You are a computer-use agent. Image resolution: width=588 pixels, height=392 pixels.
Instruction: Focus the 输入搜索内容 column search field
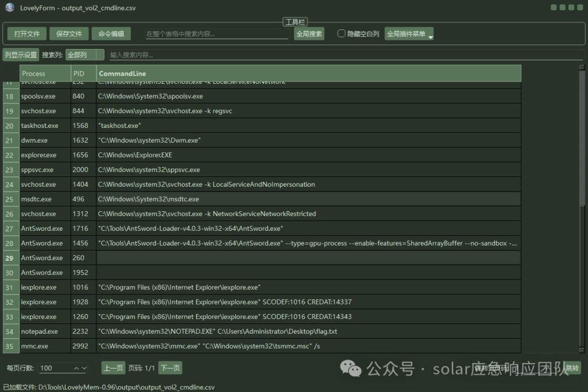[346, 55]
